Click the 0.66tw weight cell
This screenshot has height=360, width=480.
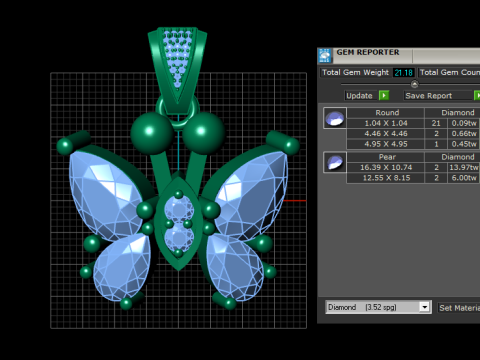[x=464, y=134]
